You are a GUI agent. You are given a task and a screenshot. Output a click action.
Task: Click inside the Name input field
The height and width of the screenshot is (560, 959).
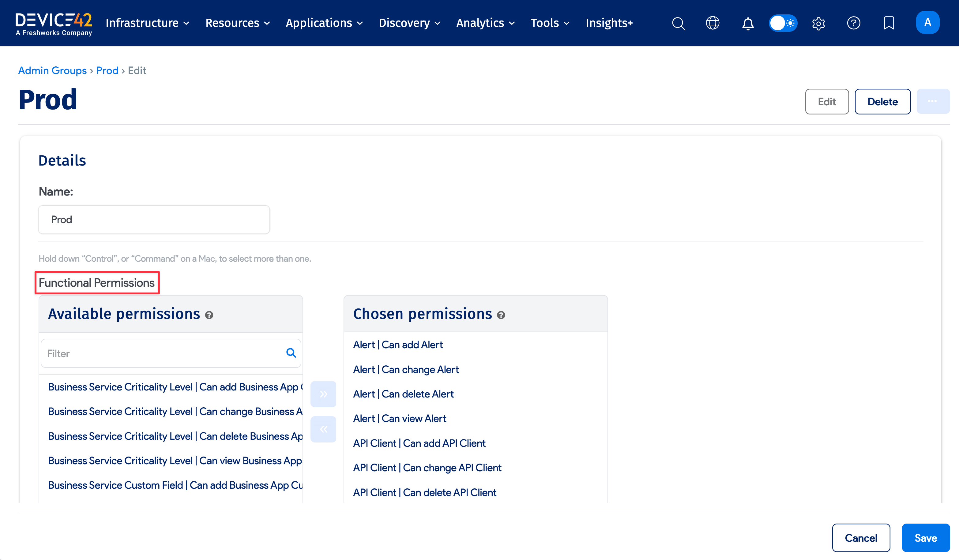154,219
